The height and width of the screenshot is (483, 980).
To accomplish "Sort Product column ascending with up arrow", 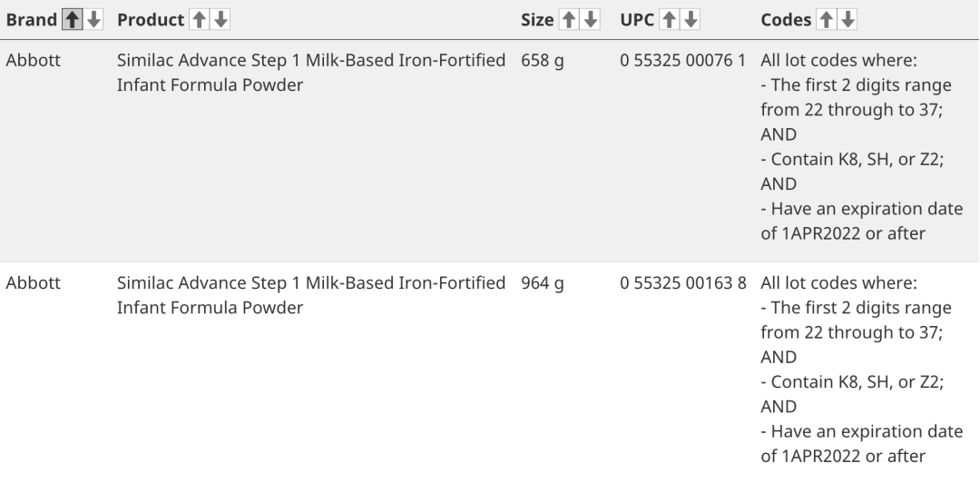I will (198, 20).
